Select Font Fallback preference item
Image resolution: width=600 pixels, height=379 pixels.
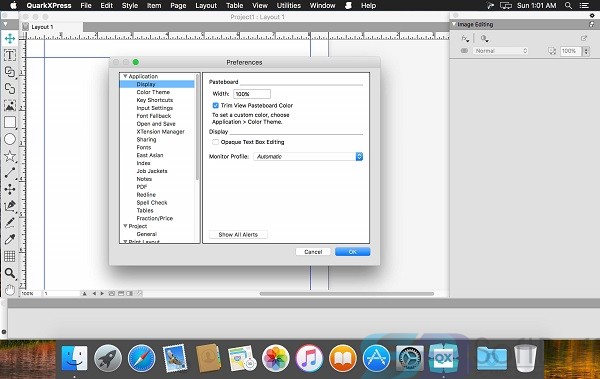154,116
